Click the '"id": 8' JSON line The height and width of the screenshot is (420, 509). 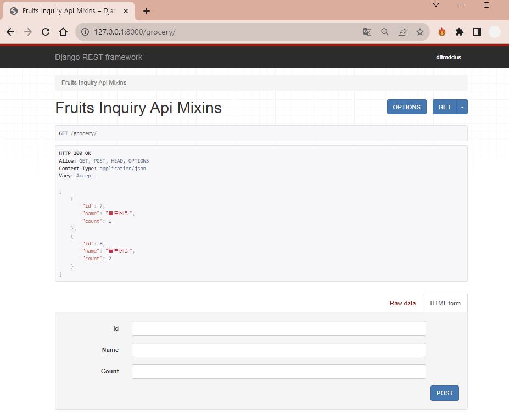click(x=93, y=243)
